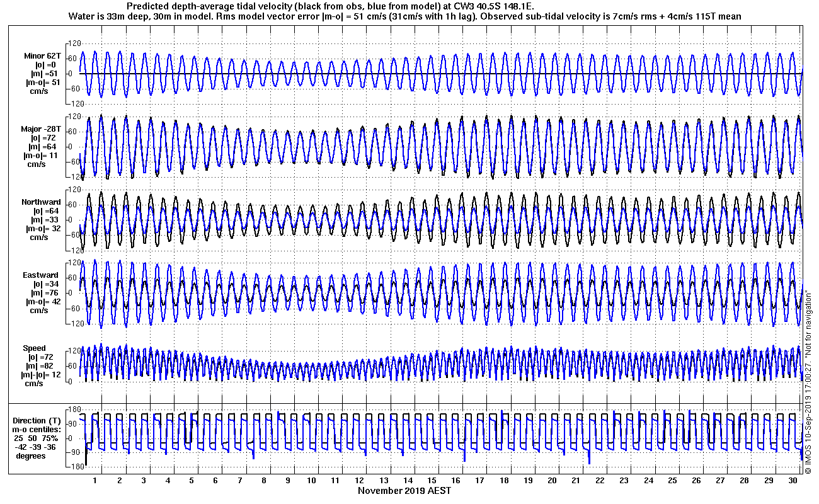819x504 pixels.
Task: Select the "Northward" panel label
Action: click(42, 202)
